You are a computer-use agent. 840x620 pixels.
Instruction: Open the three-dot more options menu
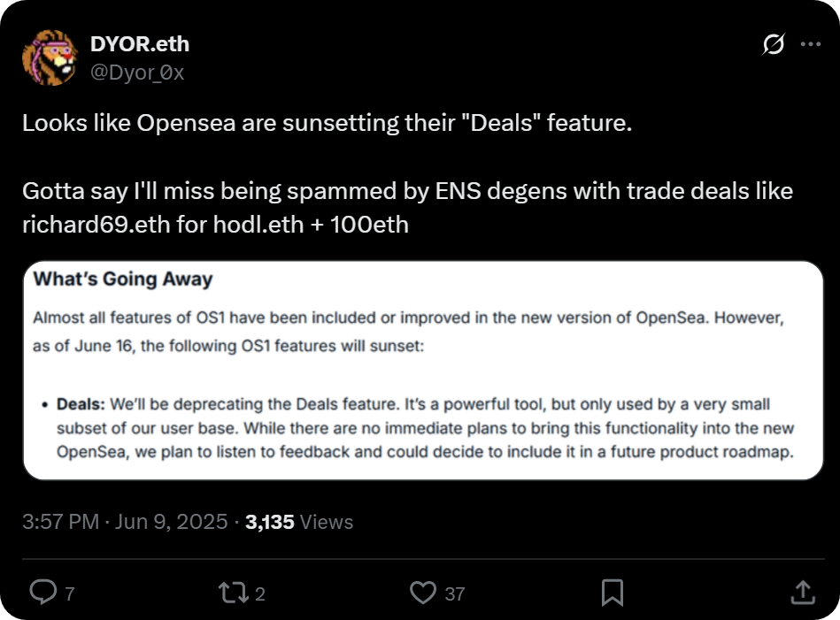coord(810,44)
